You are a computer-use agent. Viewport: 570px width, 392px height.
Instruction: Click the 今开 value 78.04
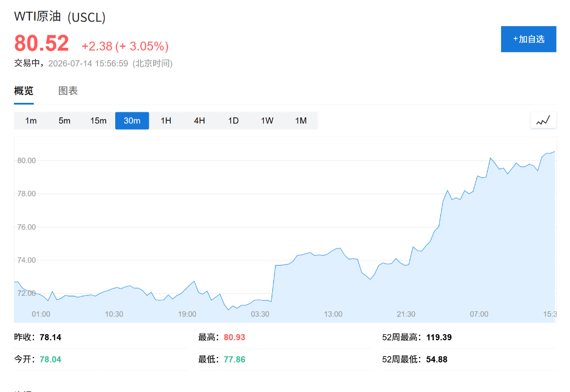tap(51, 359)
